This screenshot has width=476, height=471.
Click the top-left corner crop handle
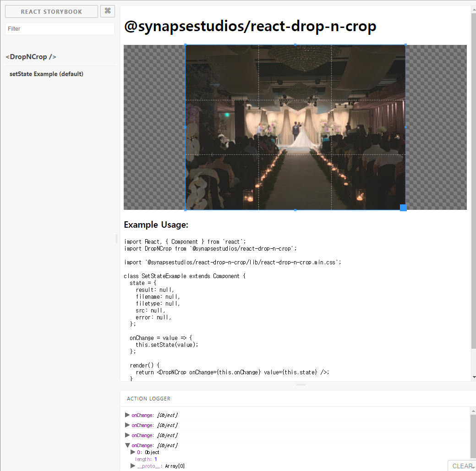tap(186, 44)
